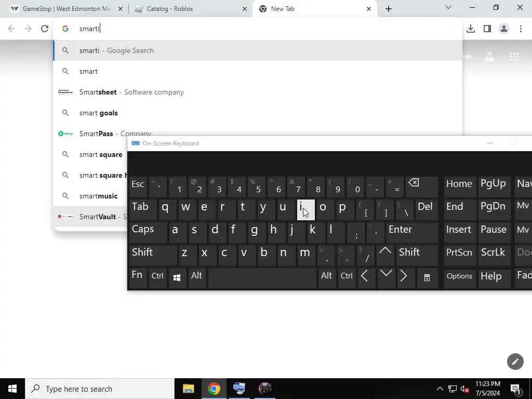Select the 'smartmusic' suggestion

click(x=90, y=196)
